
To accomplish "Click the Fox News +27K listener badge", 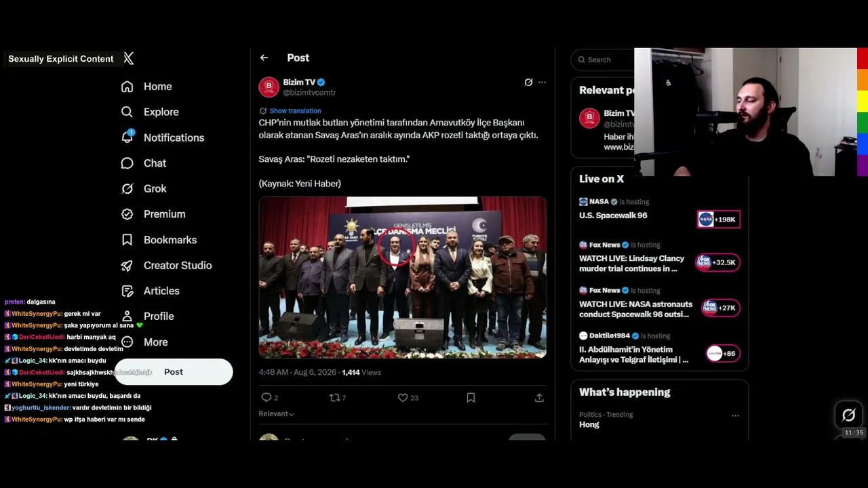I will point(720,308).
